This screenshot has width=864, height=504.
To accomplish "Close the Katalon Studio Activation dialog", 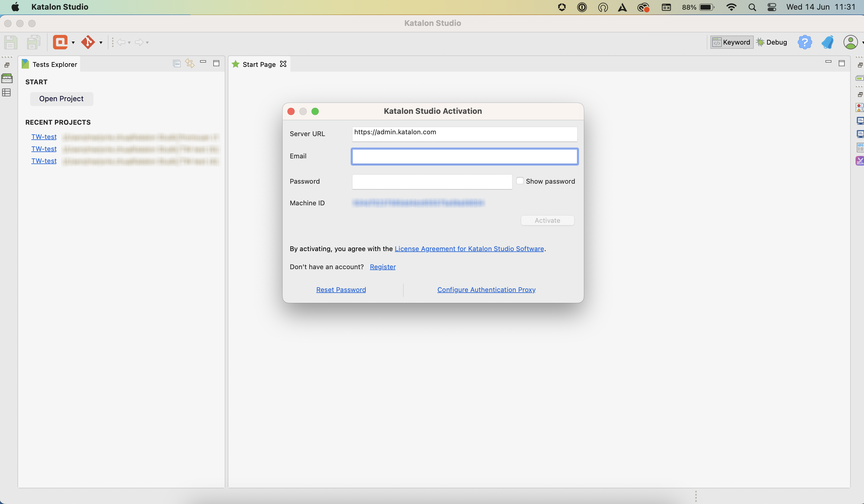I will 291,111.
